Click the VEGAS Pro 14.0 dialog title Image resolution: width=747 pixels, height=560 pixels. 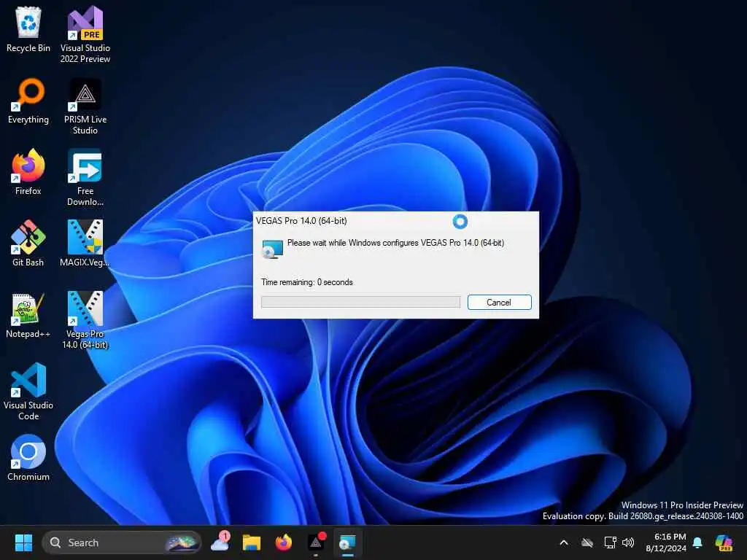tap(301, 221)
